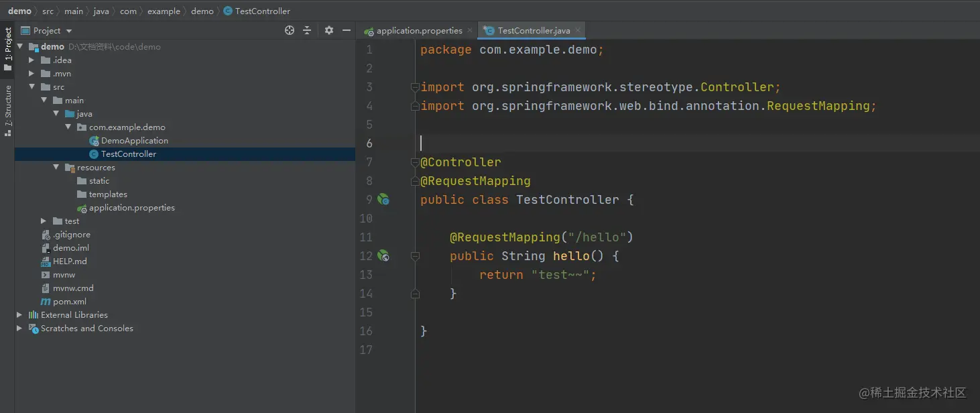
Task: Fold the import block on line 3
Action: (415, 87)
